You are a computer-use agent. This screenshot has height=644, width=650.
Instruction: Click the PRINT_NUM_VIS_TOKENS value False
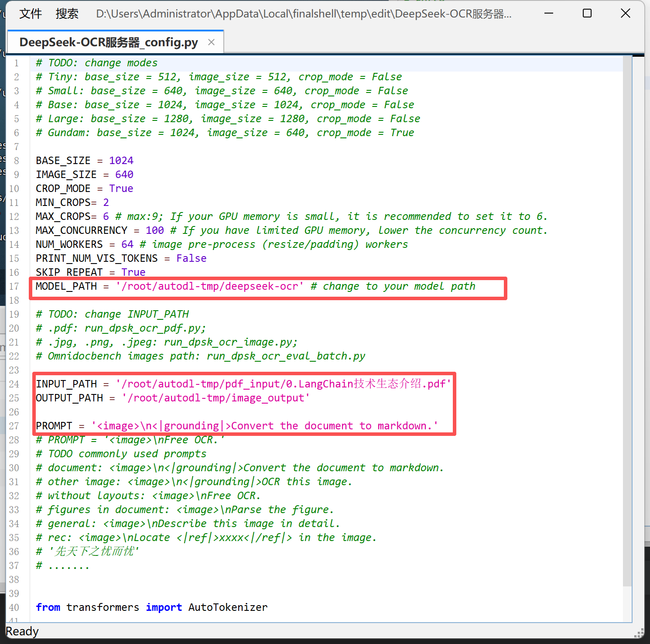tap(192, 258)
